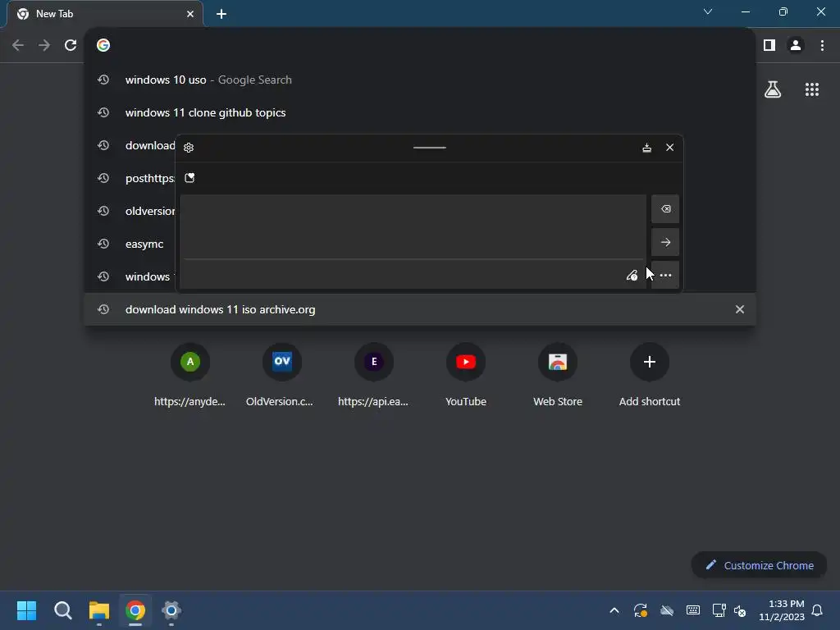Click the Chrome address bar
This screenshot has width=840, height=630.
(x=420, y=45)
